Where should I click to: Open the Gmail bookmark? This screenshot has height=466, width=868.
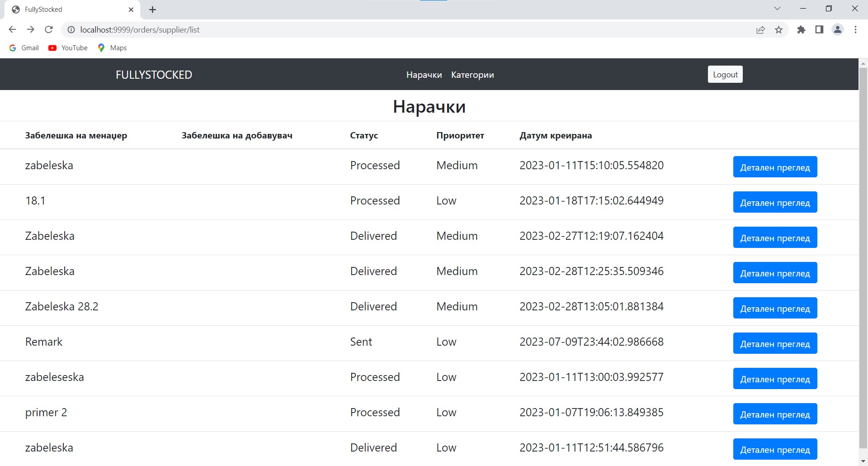(24, 48)
